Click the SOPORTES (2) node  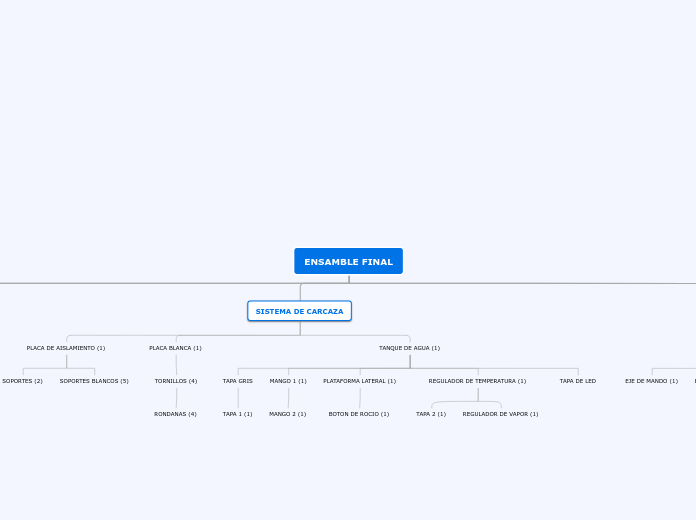(22, 381)
